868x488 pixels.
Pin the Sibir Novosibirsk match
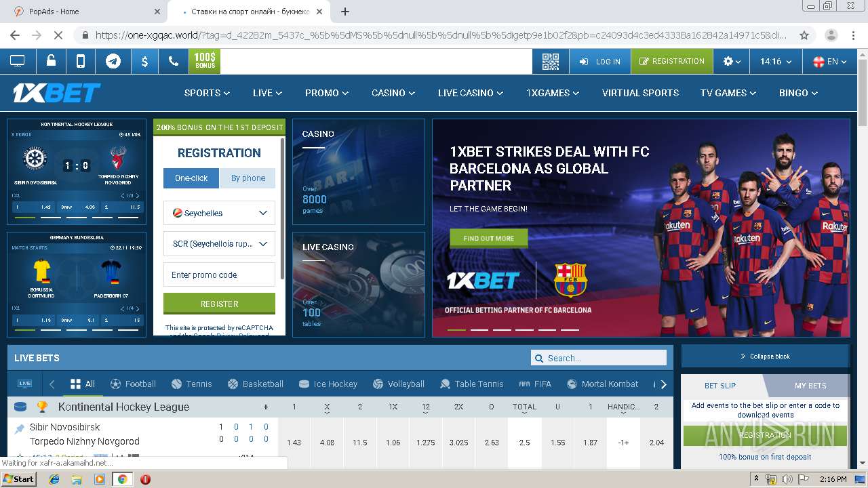[x=20, y=428]
